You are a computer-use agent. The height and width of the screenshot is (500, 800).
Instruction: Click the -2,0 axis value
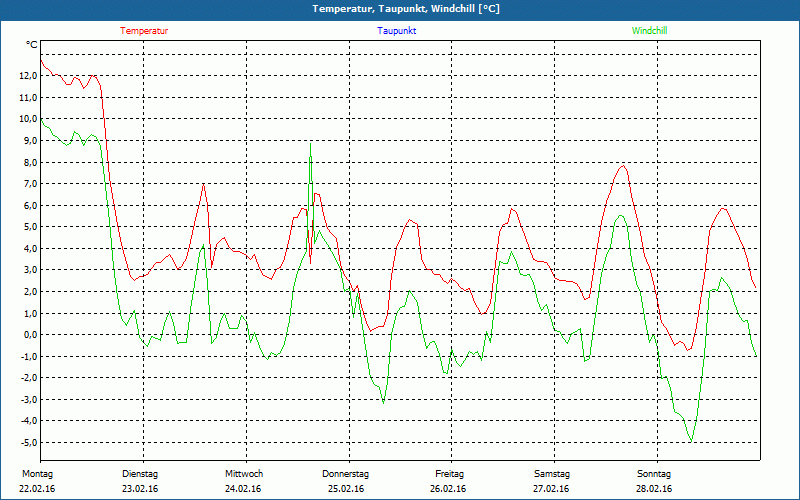29,378
